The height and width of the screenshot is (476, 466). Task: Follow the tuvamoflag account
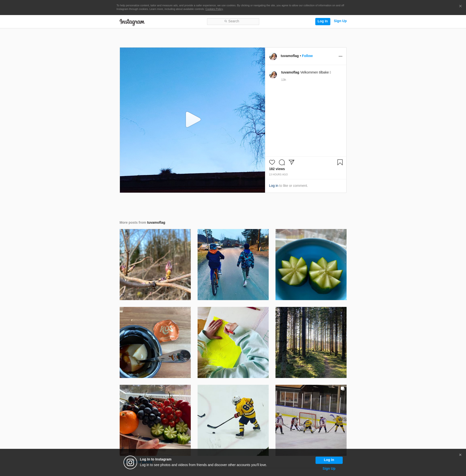click(x=307, y=56)
